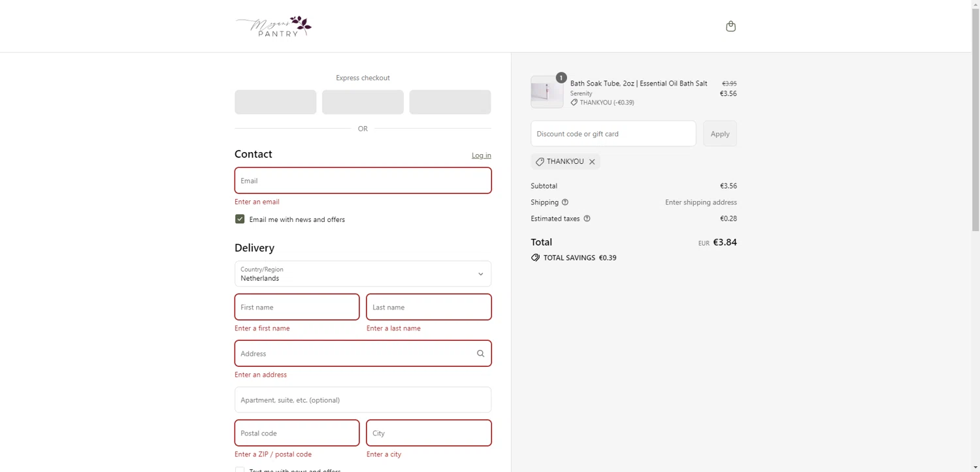Click the Apply discount button
The height and width of the screenshot is (472, 980).
(x=720, y=134)
